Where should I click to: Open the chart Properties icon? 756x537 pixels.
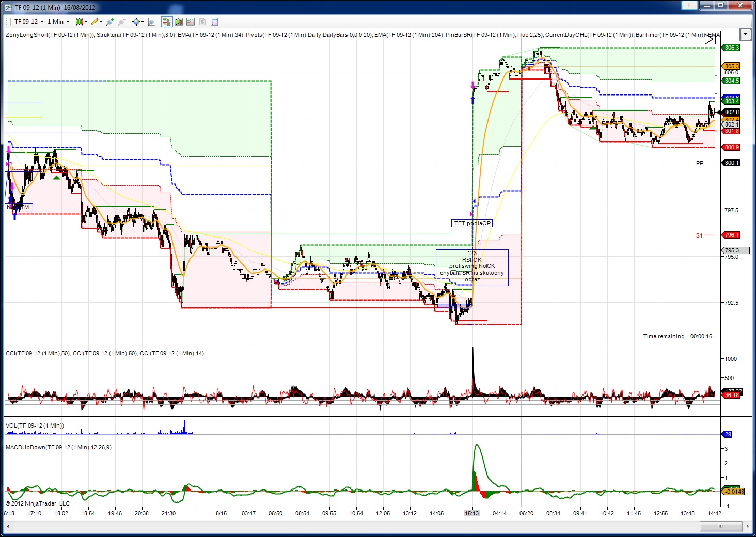coord(214,22)
